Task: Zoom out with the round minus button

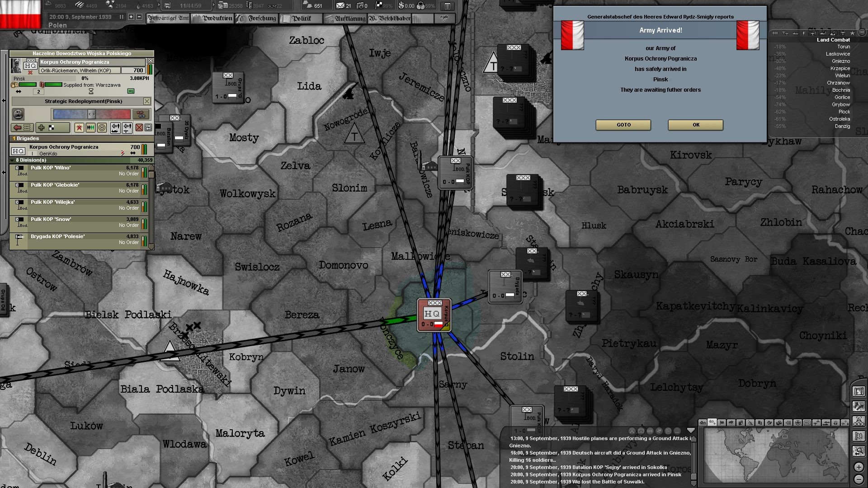Action: [859, 479]
